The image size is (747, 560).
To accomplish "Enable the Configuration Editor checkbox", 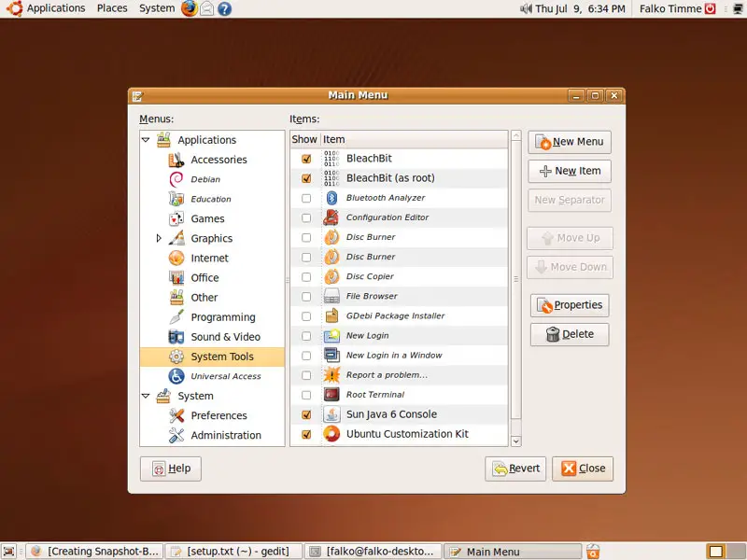I will click(306, 217).
